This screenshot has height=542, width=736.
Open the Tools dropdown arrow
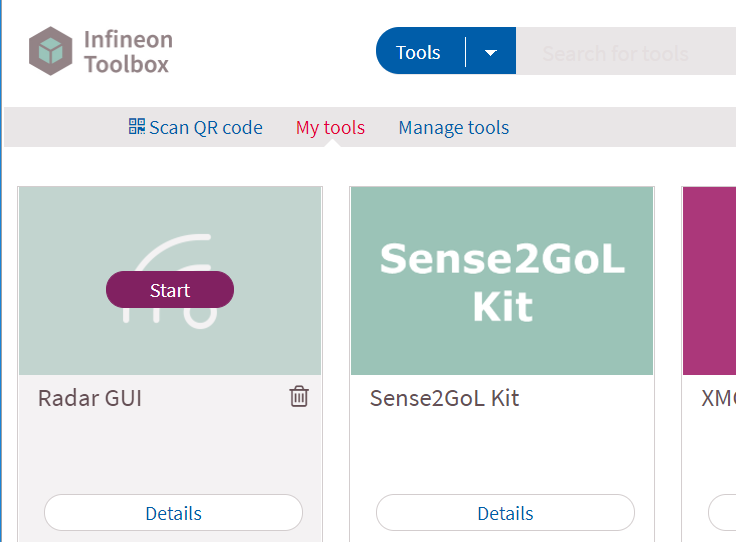coord(491,52)
